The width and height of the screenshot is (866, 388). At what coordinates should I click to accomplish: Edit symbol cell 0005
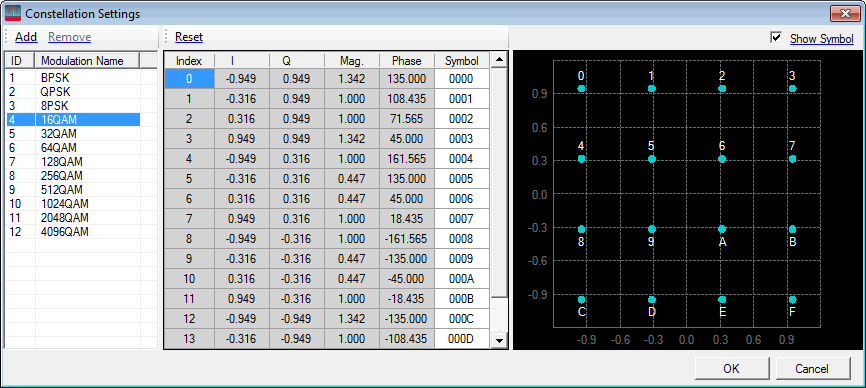(x=462, y=179)
